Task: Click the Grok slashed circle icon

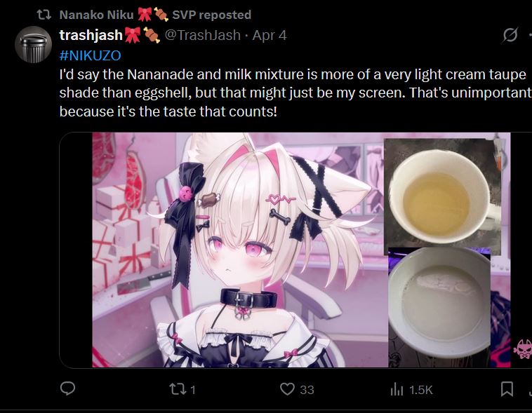Action: [x=510, y=35]
